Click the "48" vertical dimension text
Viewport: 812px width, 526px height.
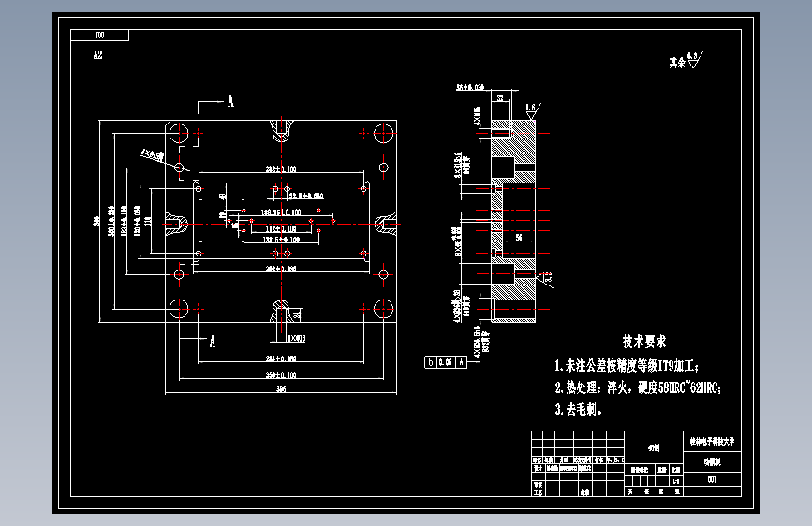pyautogui.click(x=222, y=197)
